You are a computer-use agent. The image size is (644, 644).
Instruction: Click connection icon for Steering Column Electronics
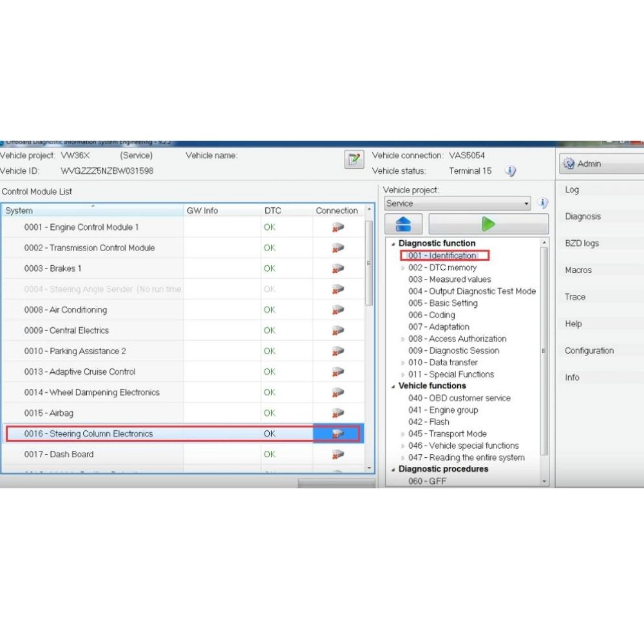(338, 434)
